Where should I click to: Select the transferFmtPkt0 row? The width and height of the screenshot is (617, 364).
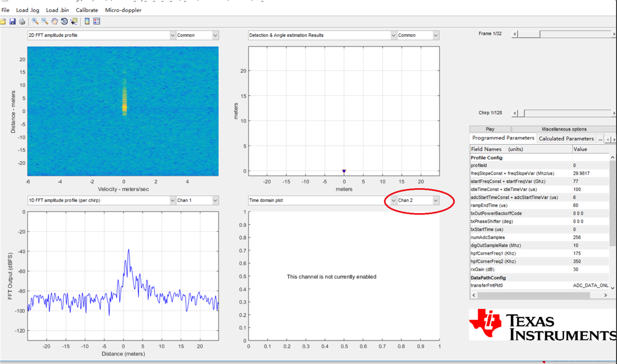point(540,285)
